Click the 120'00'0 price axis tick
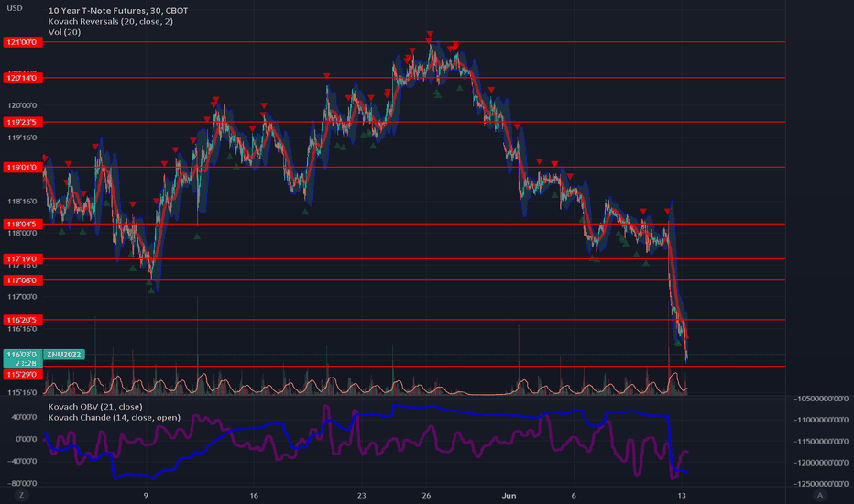 point(22,105)
